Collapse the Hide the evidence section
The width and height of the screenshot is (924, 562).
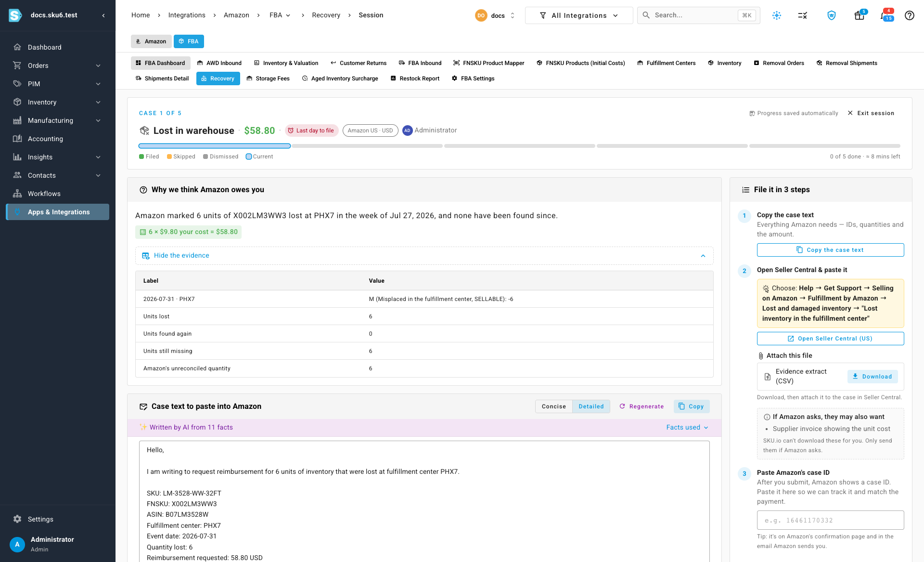point(424,256)
